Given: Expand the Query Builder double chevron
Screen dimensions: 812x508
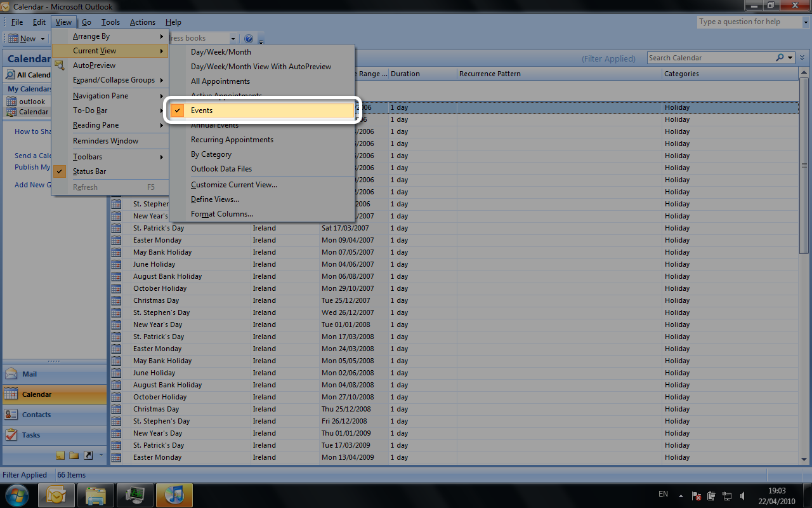Looking at the screenshot, I should (802, 58).
